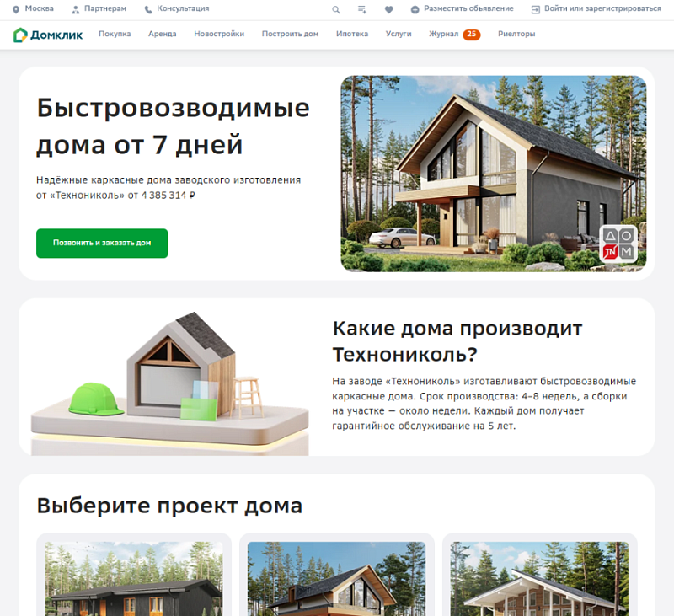
Task: Click the Домклик logo
Action: point(48,35)
